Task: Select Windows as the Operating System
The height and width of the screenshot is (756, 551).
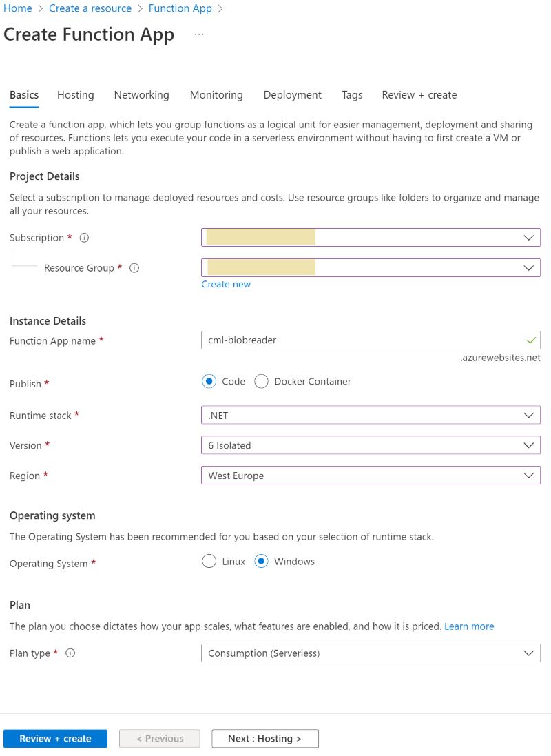Action: click(x=261, y=561)
